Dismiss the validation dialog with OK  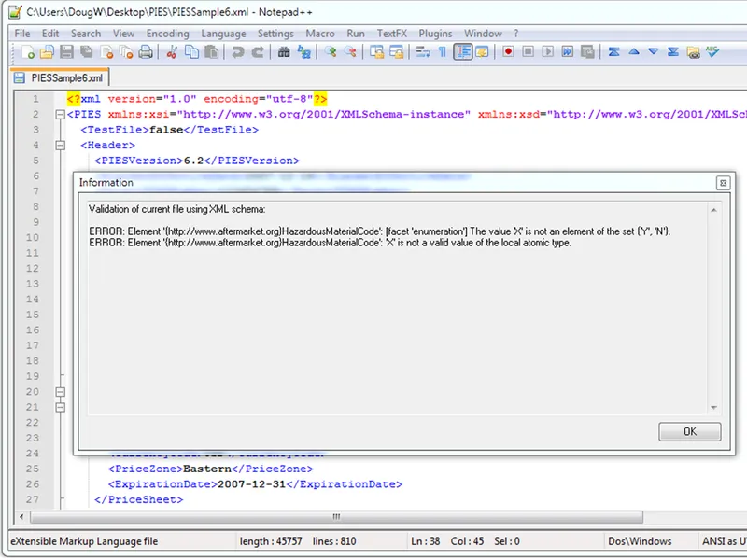(689, 431)
